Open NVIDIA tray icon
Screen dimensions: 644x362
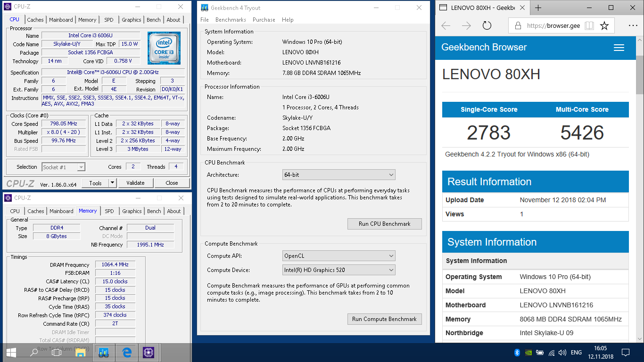click(x=528, y=353)
